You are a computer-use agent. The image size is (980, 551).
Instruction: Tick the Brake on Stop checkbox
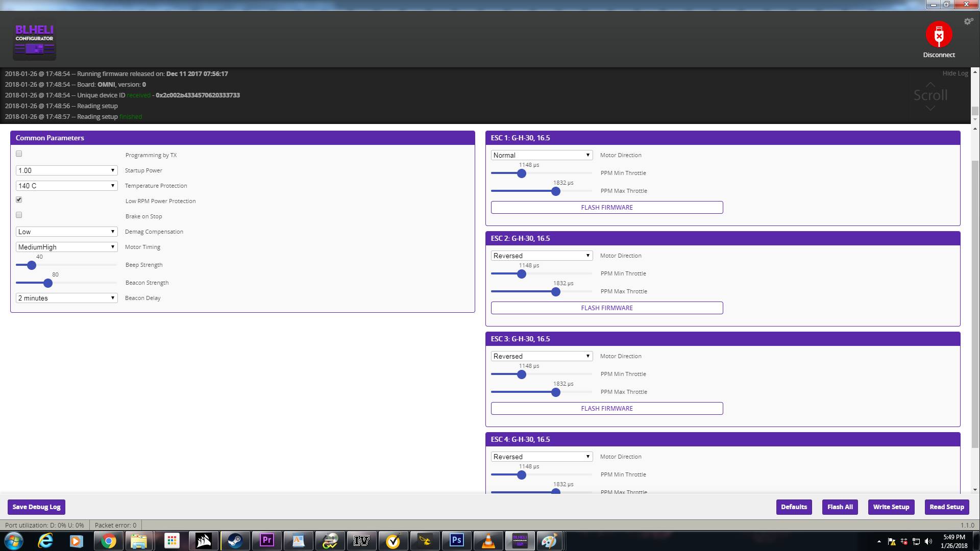[x=19, y=215]
